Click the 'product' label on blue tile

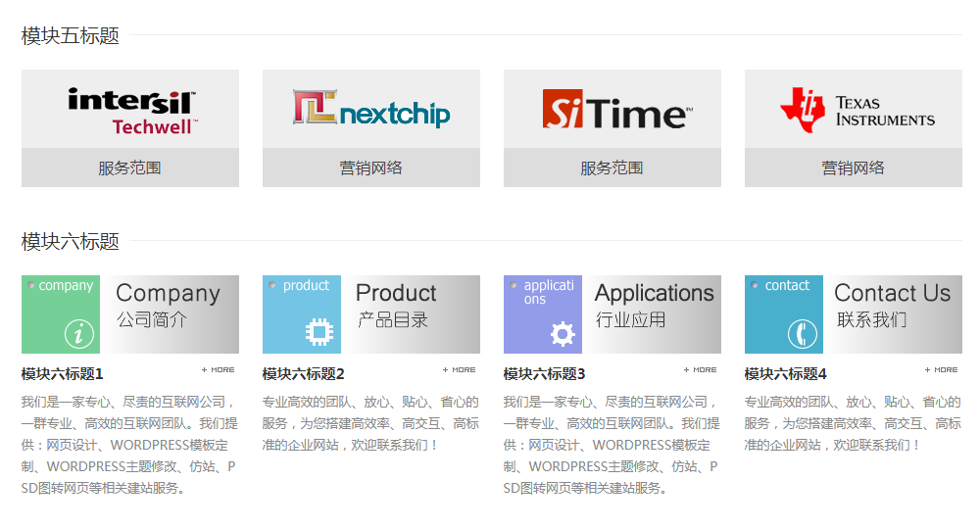(x=306, y=285)
